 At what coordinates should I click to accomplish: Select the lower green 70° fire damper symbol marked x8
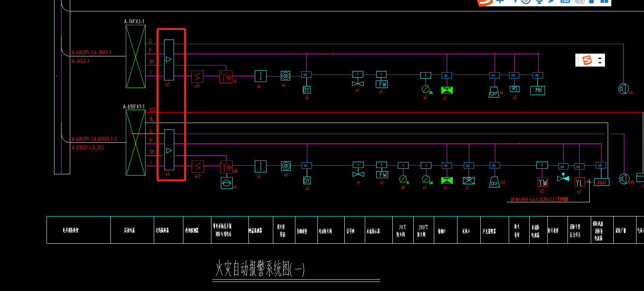click(x=403, y=179)
